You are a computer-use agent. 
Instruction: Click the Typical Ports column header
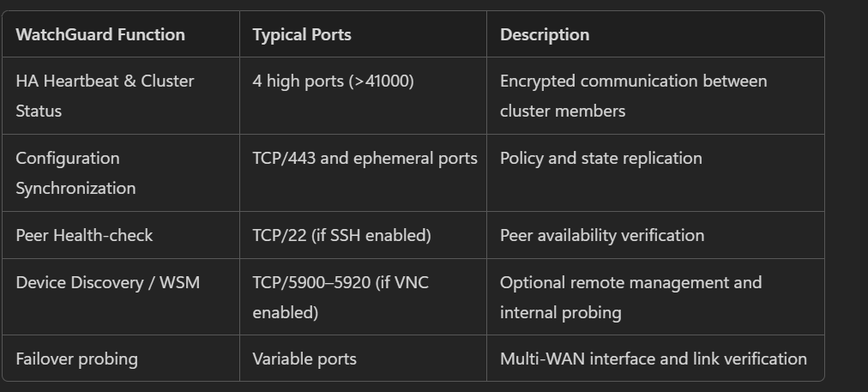[x=302, y=34]
